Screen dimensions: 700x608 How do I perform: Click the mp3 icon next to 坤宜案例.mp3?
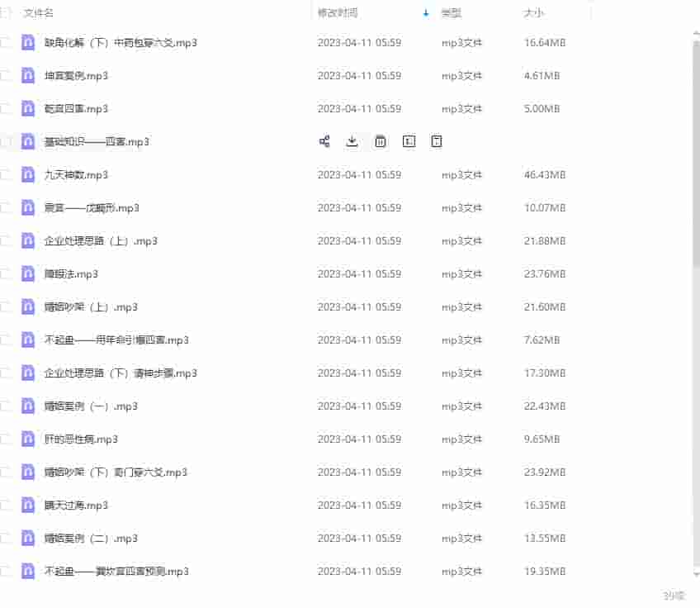(27, 75)
